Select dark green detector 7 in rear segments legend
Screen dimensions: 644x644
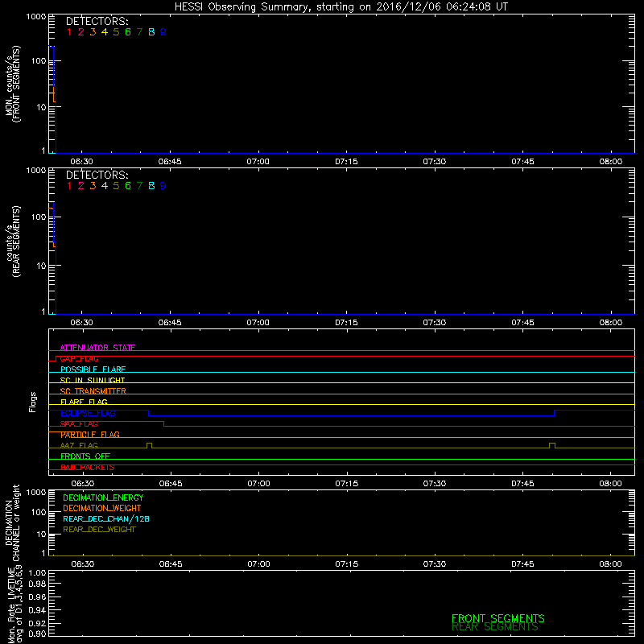pos(139,186)
